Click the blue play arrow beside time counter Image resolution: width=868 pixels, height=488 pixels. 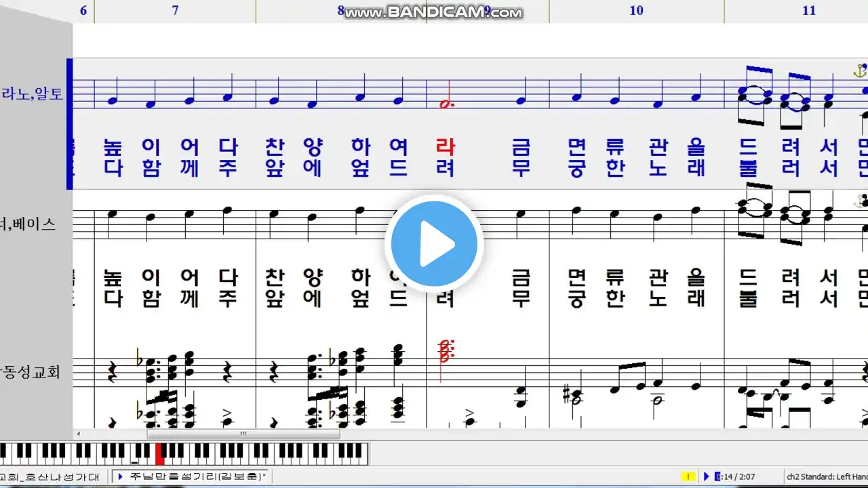(x=706, y=476)
